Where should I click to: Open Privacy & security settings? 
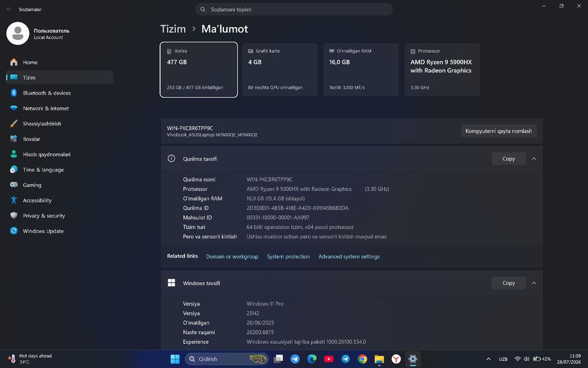click(60, 216)
